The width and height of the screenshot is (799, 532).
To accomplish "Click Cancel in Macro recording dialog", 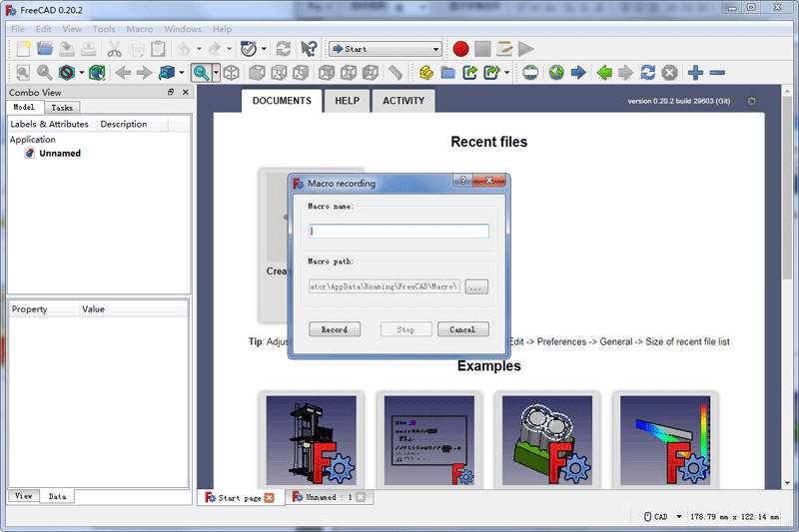I will coord(462,329).
